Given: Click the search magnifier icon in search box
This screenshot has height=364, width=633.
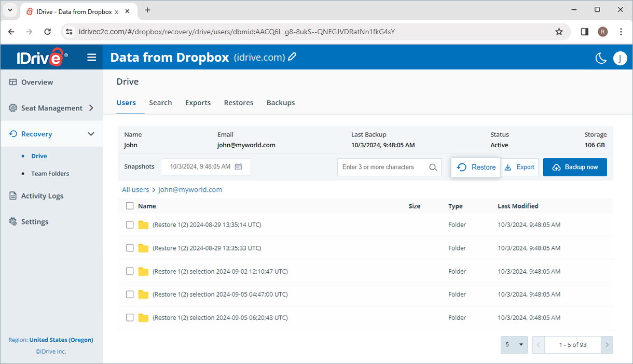Looking at the screenshot, I should click(433, 167).
